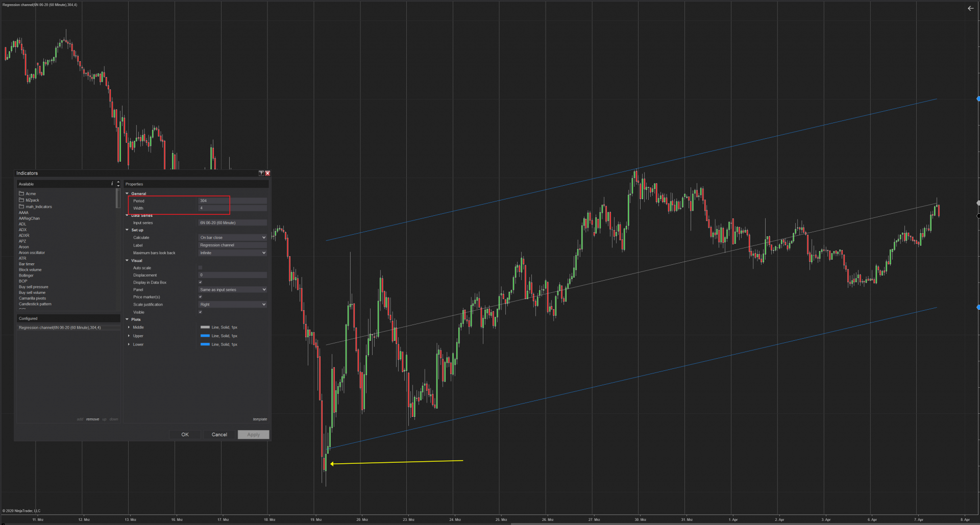The image size is (980, 525).
Task: Open the MZpack folder icon
Action: 21,200
